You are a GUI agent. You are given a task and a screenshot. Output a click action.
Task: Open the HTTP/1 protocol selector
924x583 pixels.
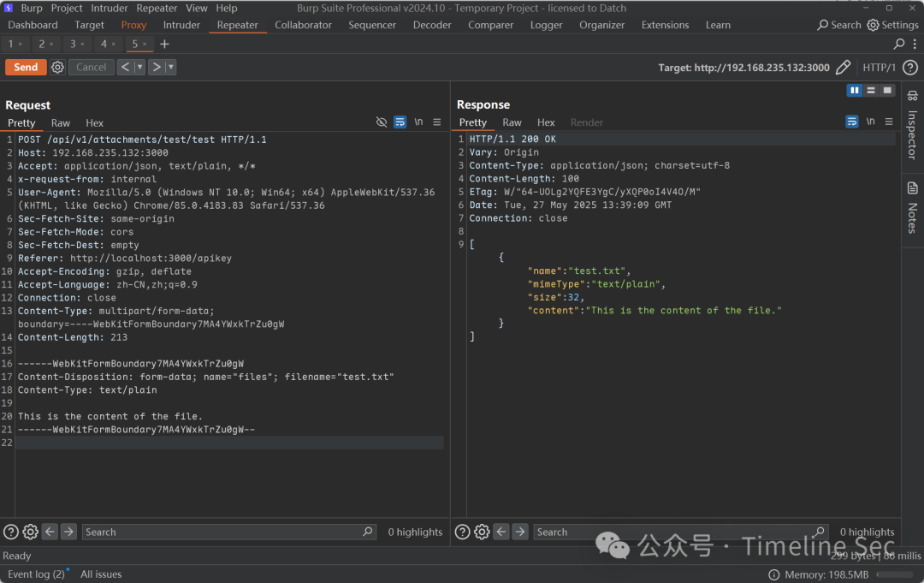coord(879,67)
